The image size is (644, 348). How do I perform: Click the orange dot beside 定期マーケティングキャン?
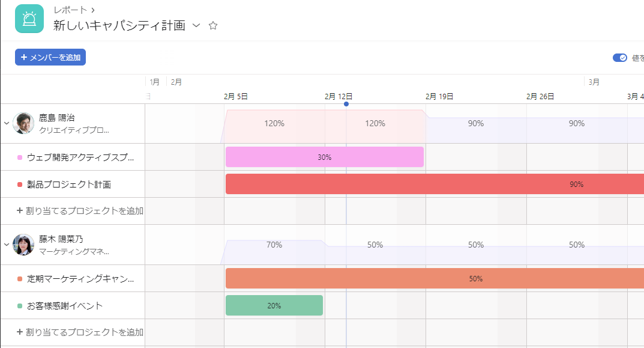point(20,279)
